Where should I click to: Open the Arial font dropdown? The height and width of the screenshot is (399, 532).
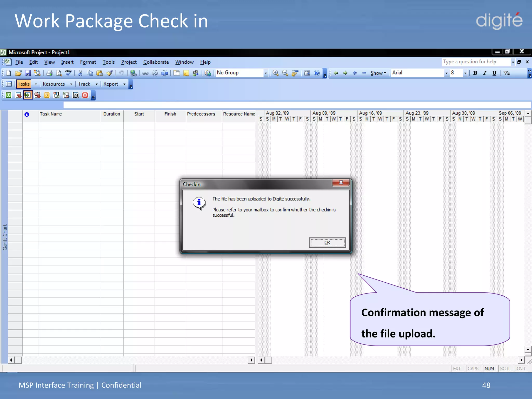(446, 73)
